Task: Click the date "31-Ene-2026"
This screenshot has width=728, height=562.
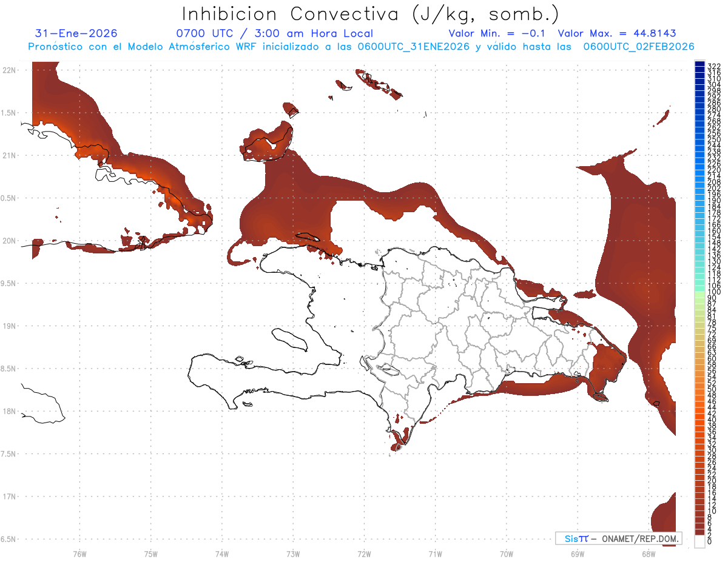Action: point(76,33)
